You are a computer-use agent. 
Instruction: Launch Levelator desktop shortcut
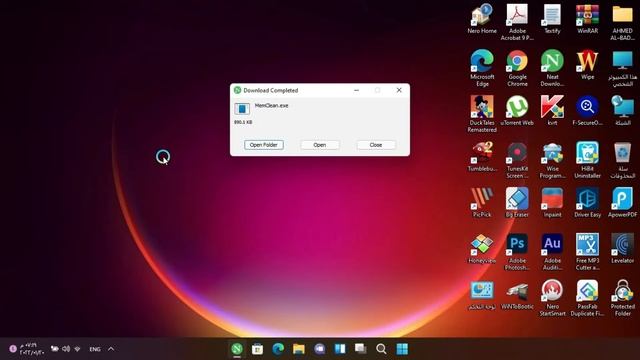click(622, 248)
